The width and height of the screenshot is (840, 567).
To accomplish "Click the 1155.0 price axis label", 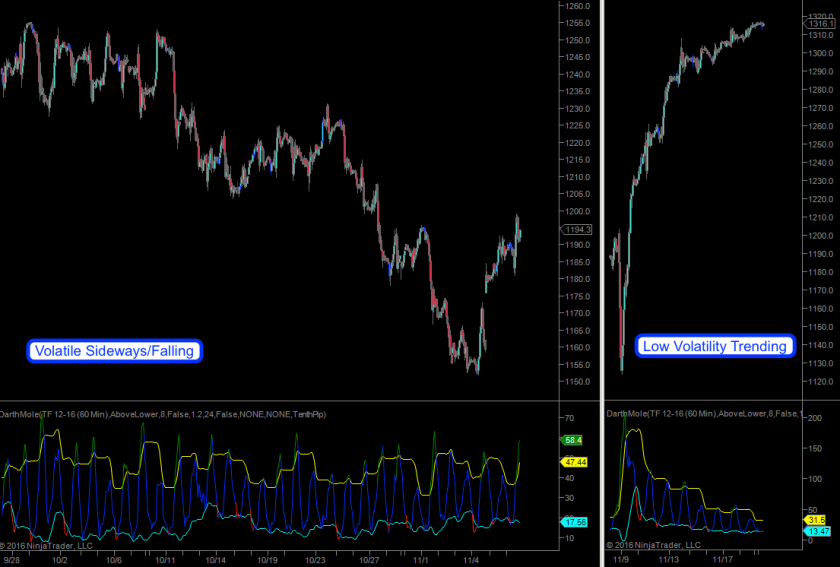I will click(578, 365).
